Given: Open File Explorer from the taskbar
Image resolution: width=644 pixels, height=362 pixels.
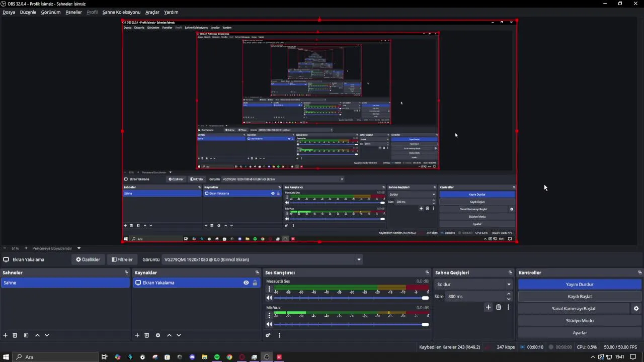Looking at the screenshot, I should (205, 357).
